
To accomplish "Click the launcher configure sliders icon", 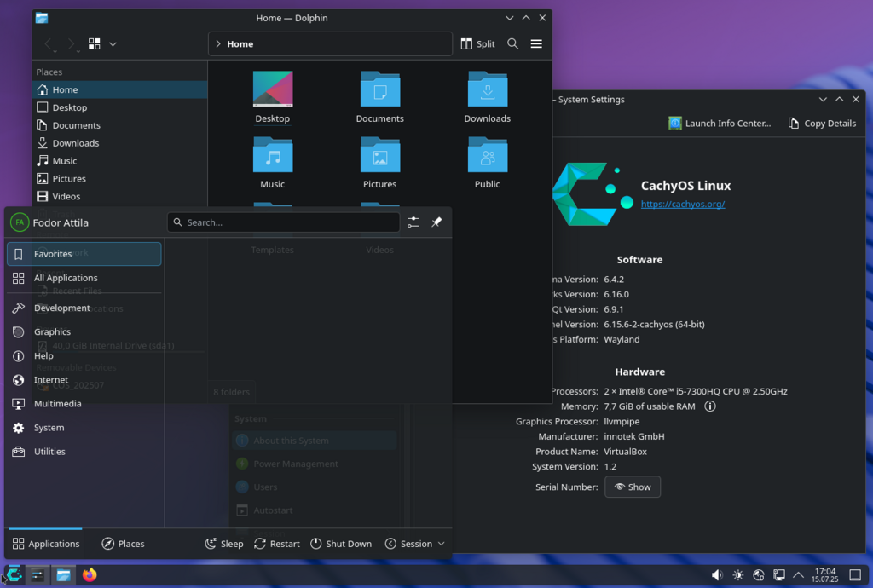I will pyautogui.click(x=413, y=222).
